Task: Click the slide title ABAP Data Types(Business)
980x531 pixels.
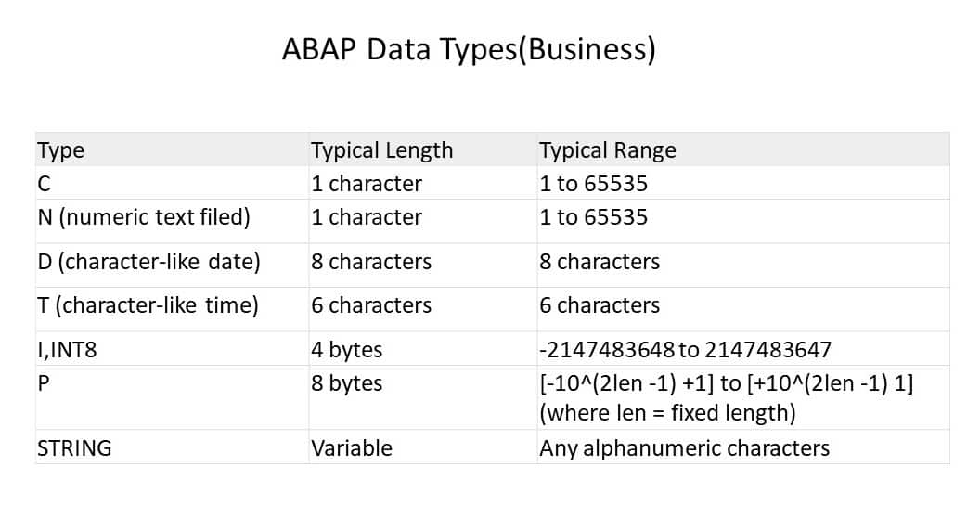Action: point(469,50)
